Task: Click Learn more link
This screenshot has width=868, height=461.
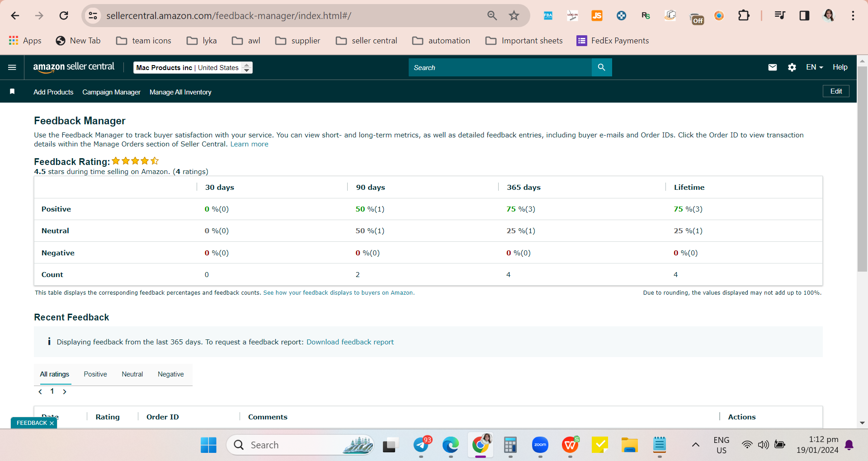Action: [x=249, y=144]
